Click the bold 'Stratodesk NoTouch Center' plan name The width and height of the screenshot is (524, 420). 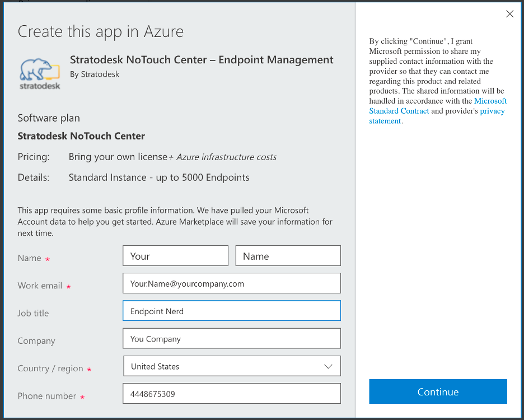tap(81, 136)
